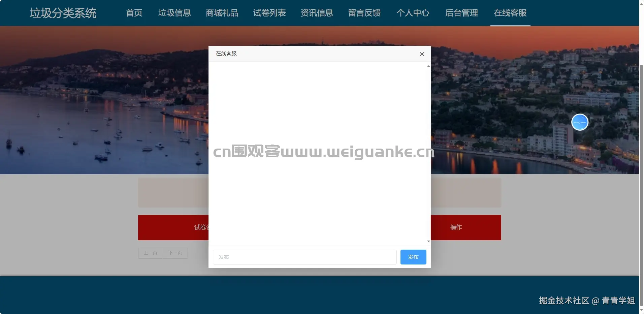The image size is (644, 314).
Task: Select the 在线客服 nav tab
Action: (x=510, y=13)
